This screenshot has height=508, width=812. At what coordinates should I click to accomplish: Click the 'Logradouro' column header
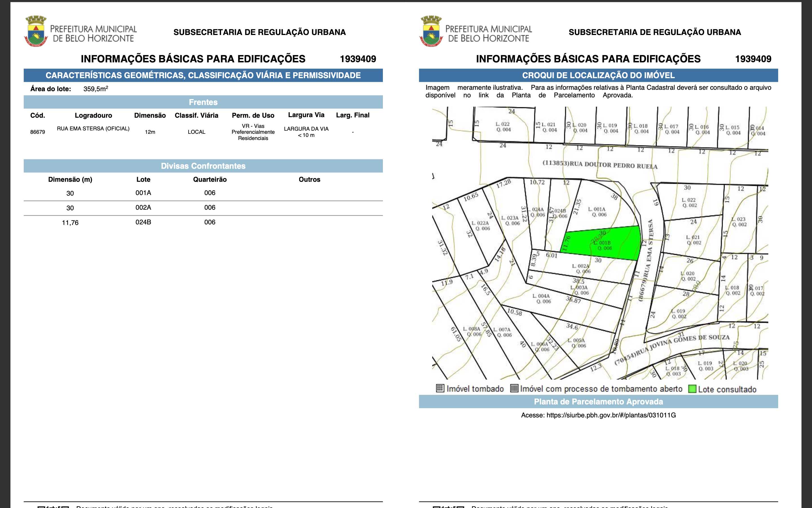coord(93,115)
